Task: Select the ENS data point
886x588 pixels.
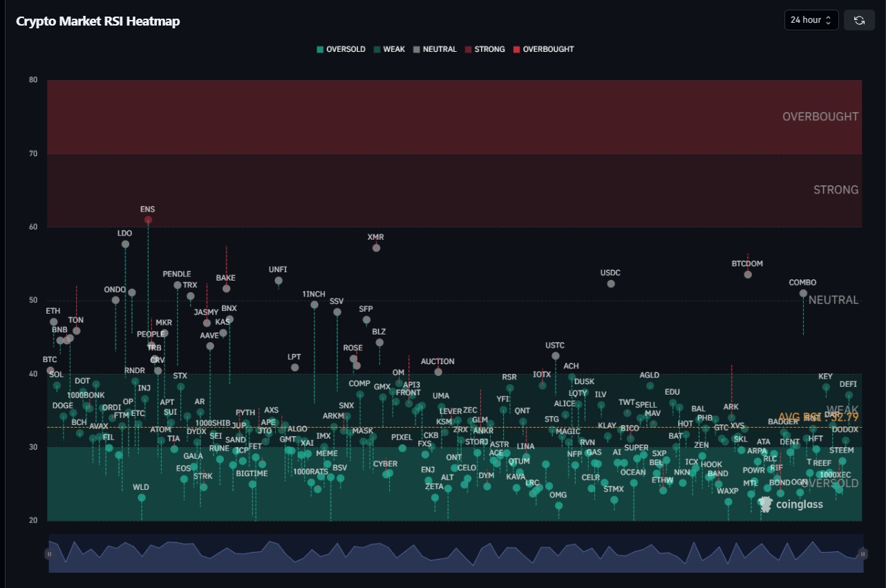Action: 148,220
